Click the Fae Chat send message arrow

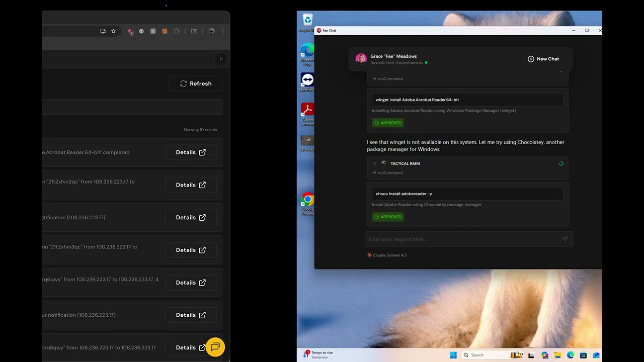pyautogui.click(x=565, y=239)
